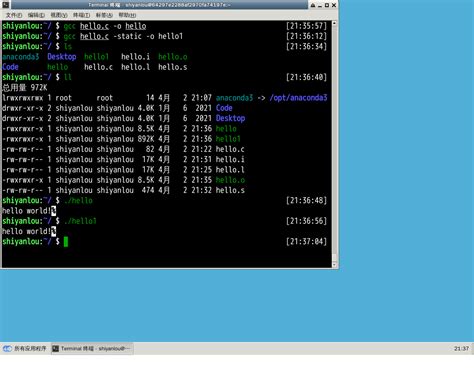Click the '/opt/anaconda3' symlink target
Image resolution: width=474 pixels, height=368 pixels.
298,98
